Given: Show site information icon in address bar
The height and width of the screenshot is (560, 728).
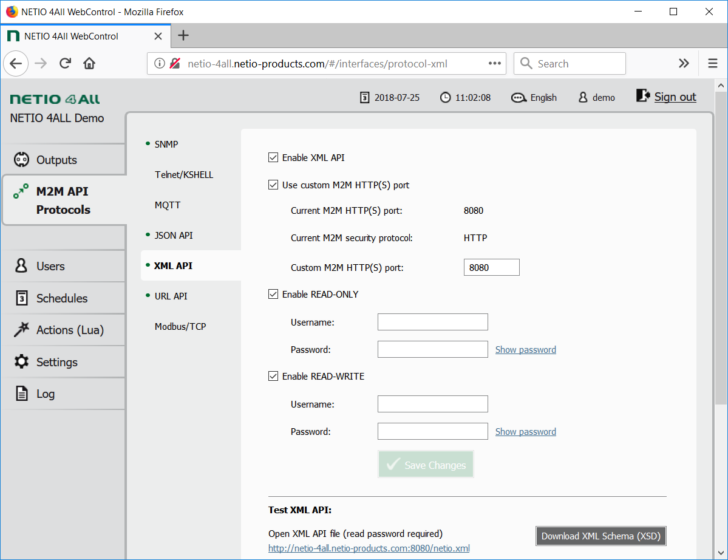Looking at the screenshot, I should tap(159, 64).
